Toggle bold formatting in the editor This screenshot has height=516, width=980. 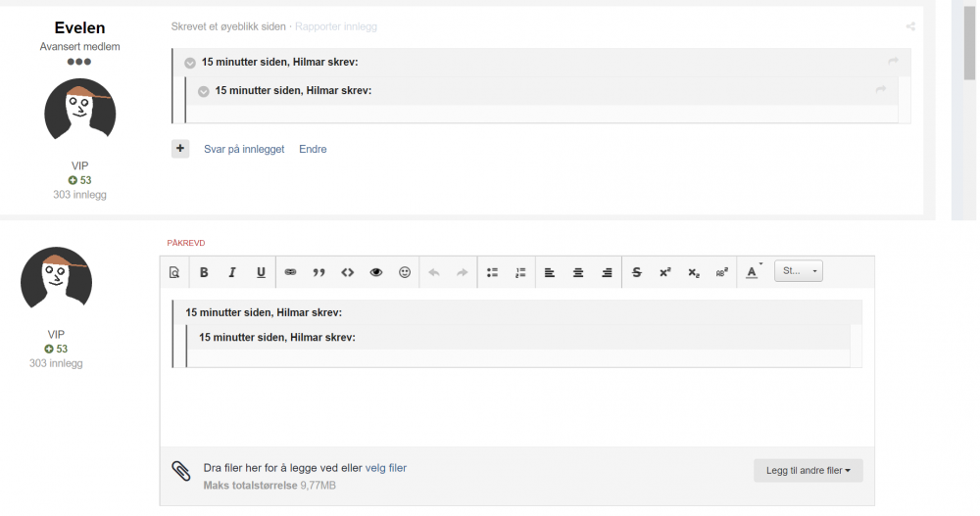pos(204,272)
